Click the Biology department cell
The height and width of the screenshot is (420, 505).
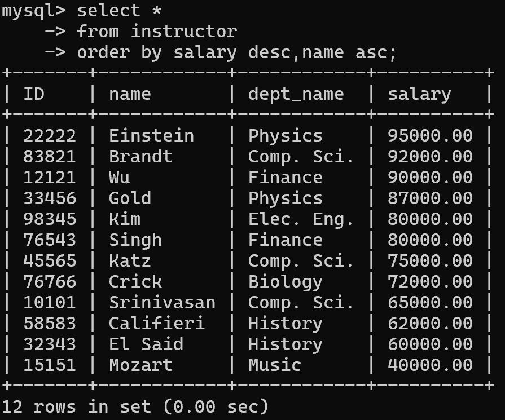coord(285,281)
